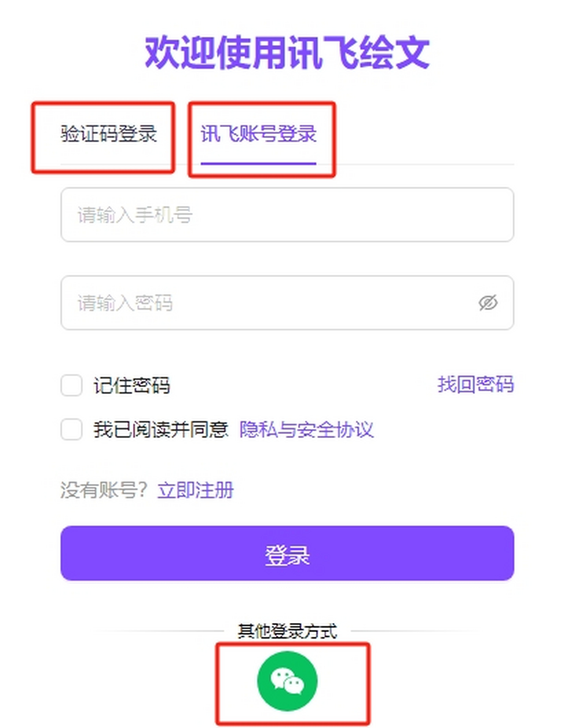Focus the 请输入密码 password field

(x=287, y=303)
